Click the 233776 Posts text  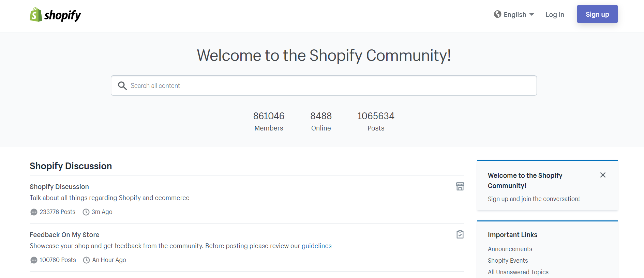(x=57, y=212)
